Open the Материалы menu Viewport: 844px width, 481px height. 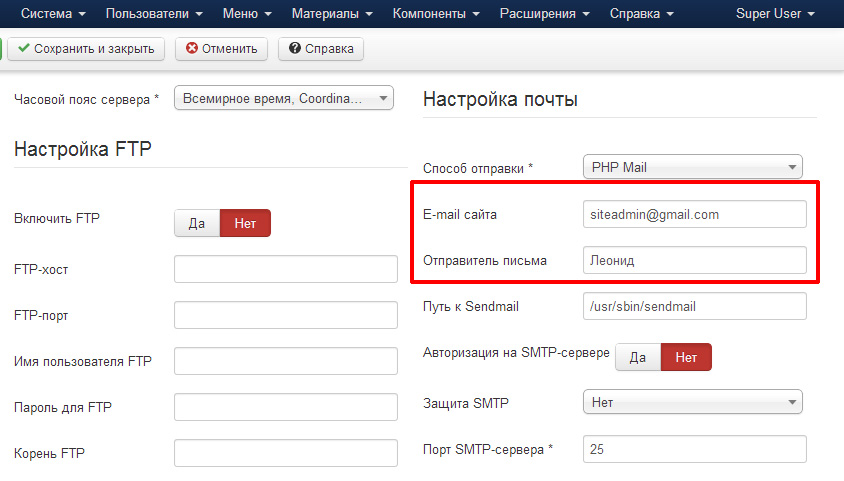click(x=333, y=14)
